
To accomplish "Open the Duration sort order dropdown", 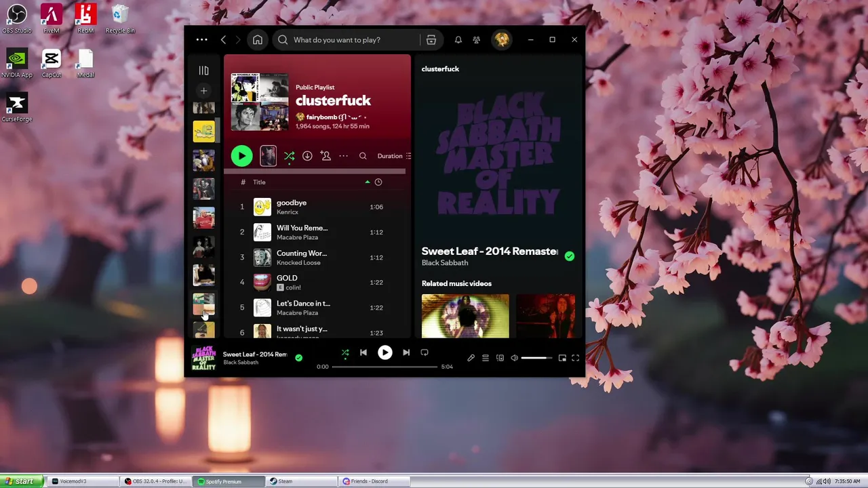I will pyautogui.click(x=394, y=156).
